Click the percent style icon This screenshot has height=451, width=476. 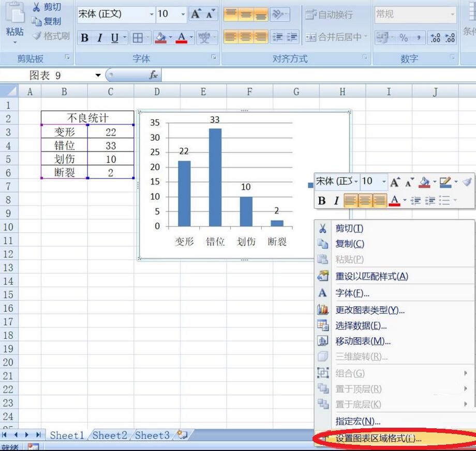click(404, 38)
